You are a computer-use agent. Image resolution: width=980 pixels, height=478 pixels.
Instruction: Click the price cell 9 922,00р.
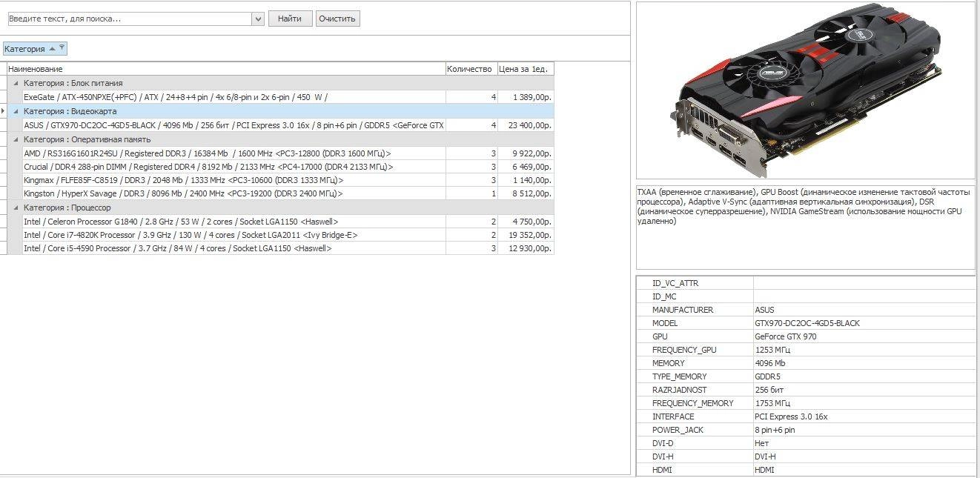tap(526, 153)
